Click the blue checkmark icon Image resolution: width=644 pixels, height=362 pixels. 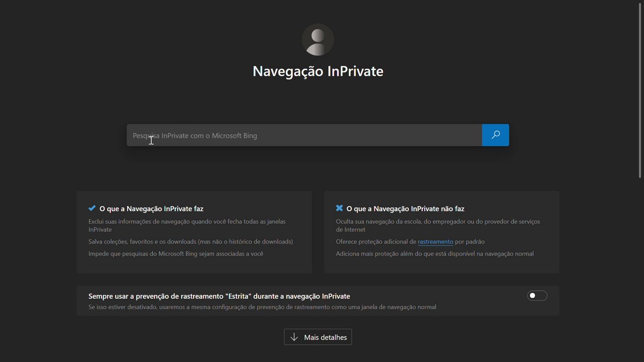[x=92, y=208]
